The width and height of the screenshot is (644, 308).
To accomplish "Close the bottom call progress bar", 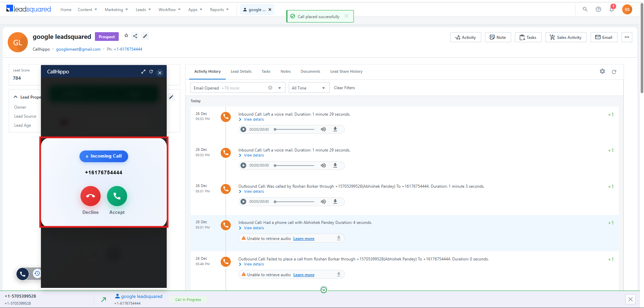I will [x=631, y=299].
